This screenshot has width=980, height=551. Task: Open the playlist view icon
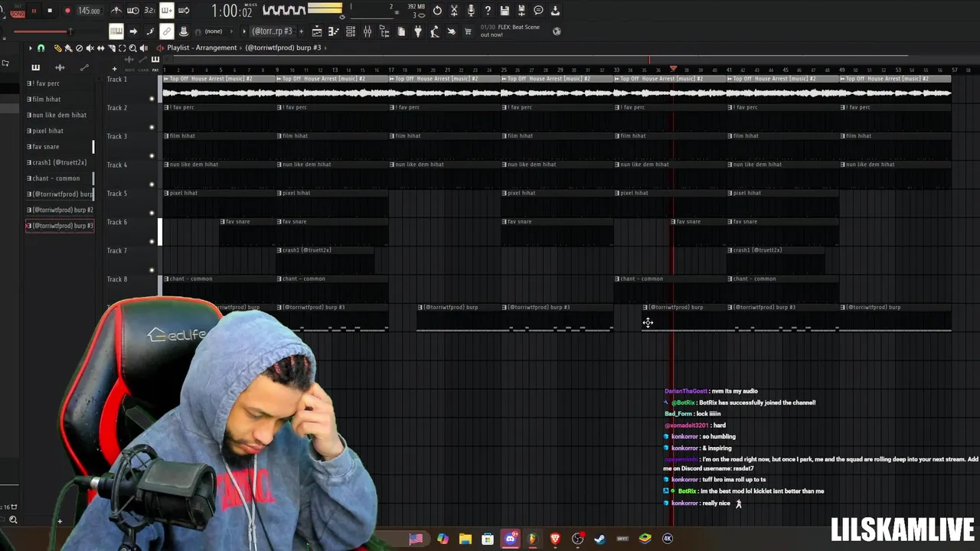(x=317, y=31)
